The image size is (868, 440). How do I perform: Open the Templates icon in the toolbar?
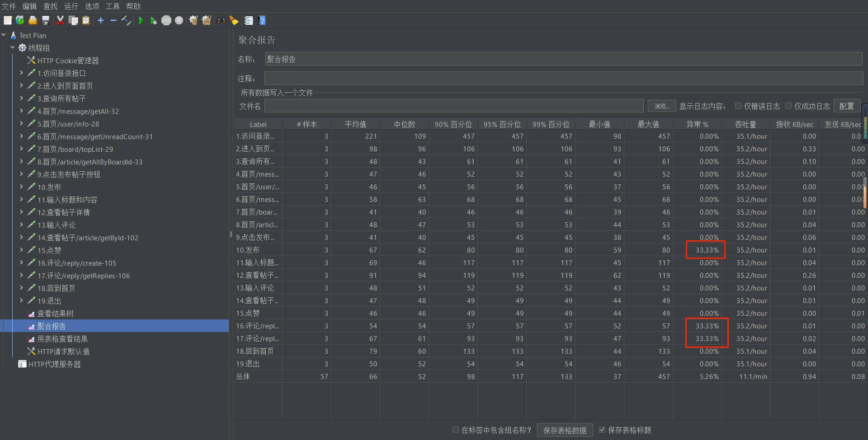pyautogui.click(x=20, y=20)
